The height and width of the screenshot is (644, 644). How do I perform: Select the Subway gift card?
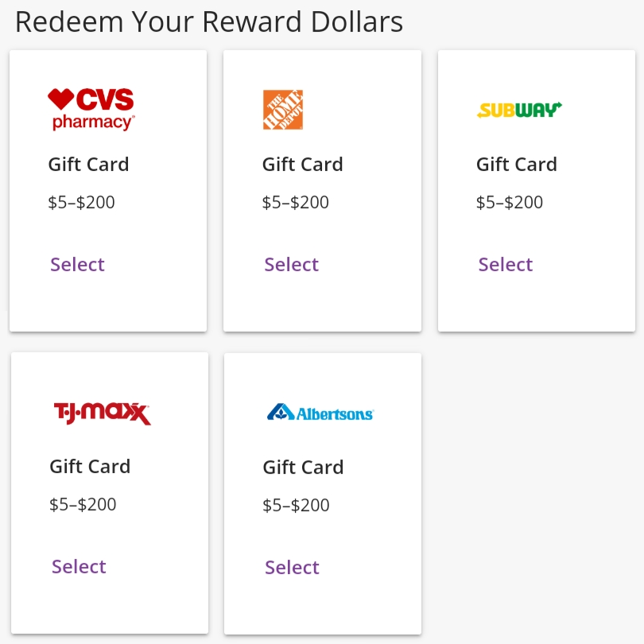pyautogui.click(x=505, y=264)
